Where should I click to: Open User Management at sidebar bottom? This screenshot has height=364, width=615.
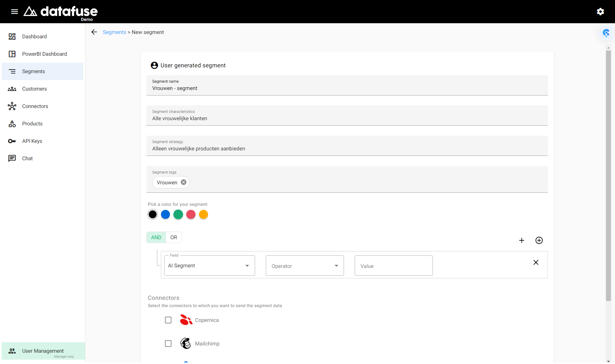43,351
